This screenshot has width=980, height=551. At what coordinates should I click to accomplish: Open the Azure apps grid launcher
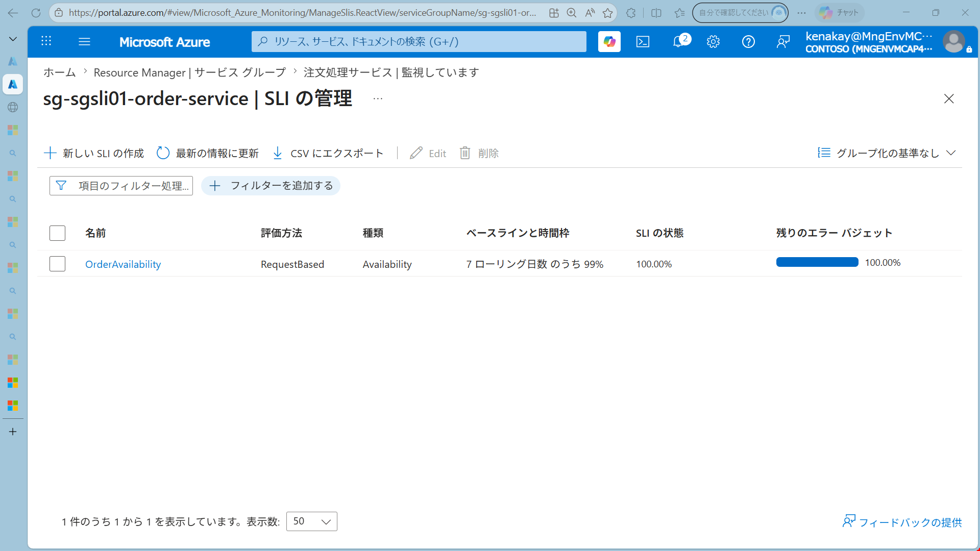[x=46, y=41]
